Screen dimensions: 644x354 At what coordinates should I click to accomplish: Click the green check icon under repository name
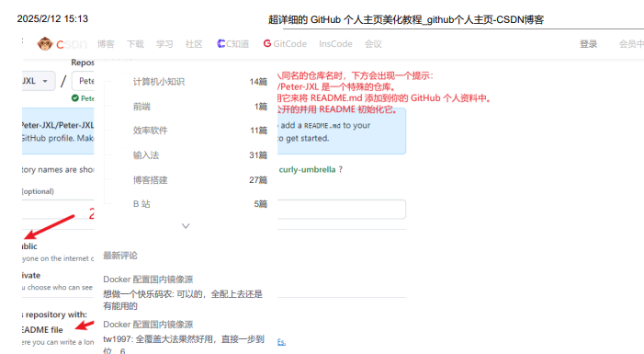tap(74, 97)
